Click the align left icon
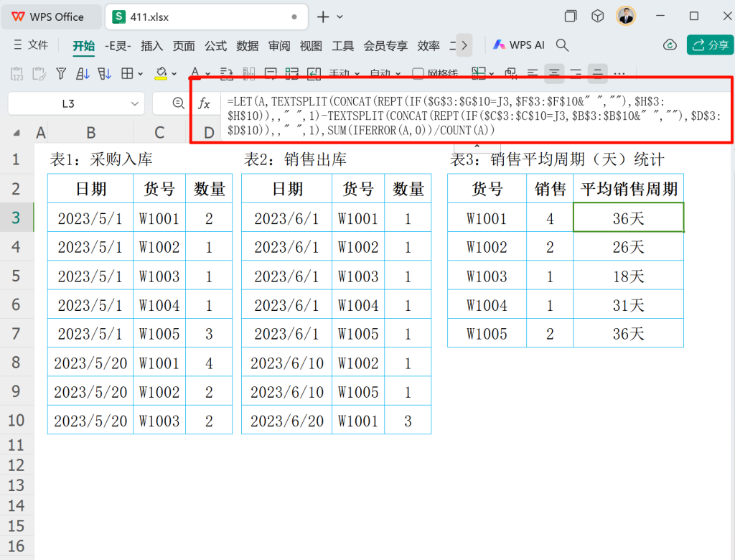 click(533, 74)
